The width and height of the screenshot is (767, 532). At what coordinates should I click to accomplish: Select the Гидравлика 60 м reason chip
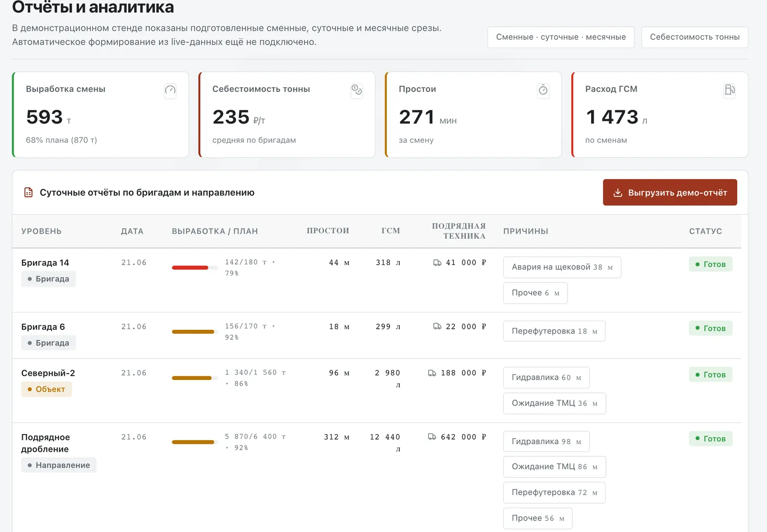(546, 378)
